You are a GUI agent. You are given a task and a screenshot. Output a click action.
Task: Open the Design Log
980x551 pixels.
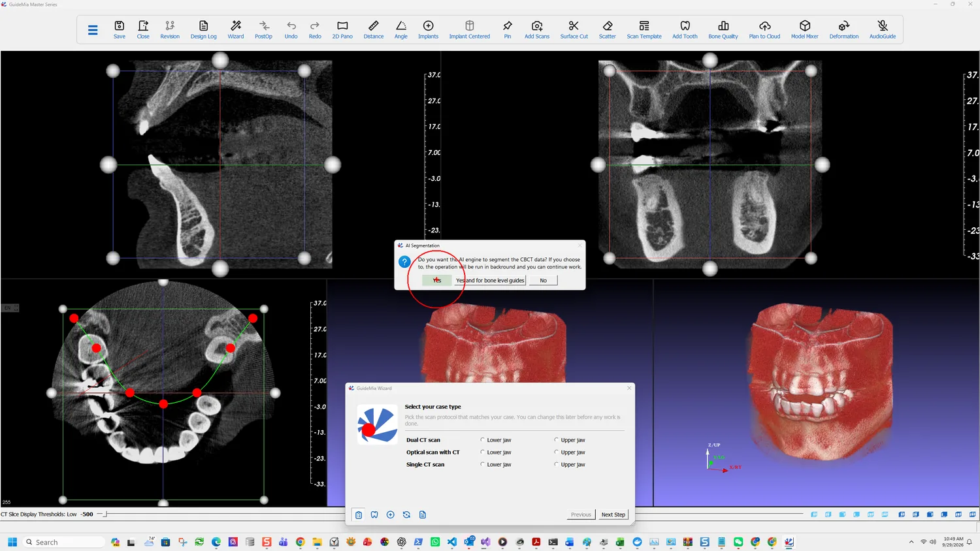click(x=203, y=30)
